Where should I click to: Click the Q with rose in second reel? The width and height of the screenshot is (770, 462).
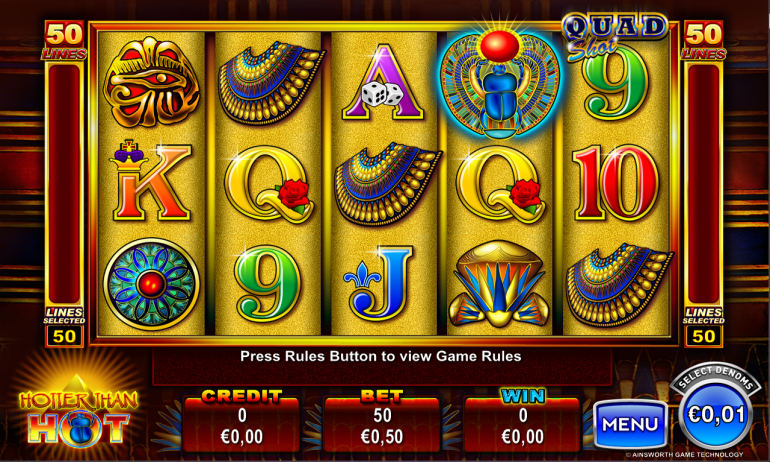click(x=270, y=184)
